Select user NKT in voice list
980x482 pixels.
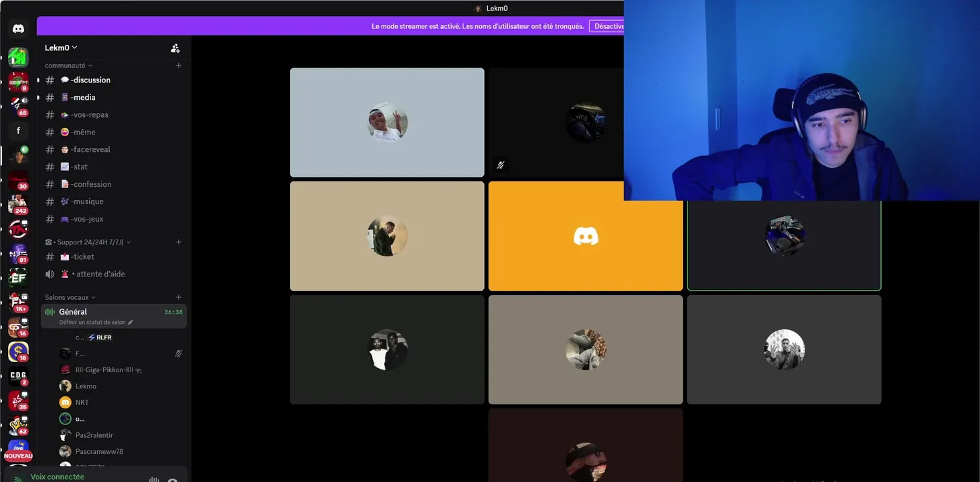(x=122, y=402)
